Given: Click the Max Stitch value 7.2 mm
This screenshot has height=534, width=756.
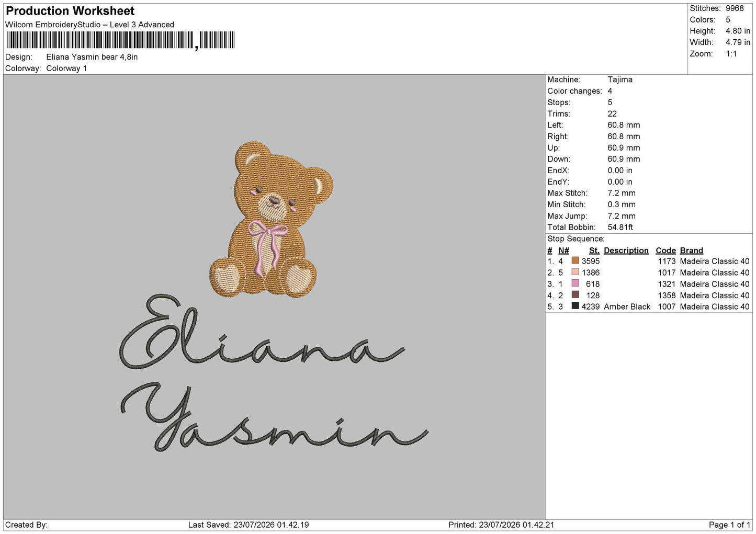Looking at the screenshot, I should 622,193.
